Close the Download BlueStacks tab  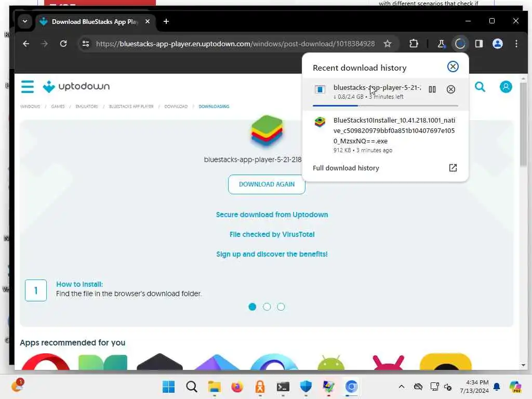click(148, 21)
